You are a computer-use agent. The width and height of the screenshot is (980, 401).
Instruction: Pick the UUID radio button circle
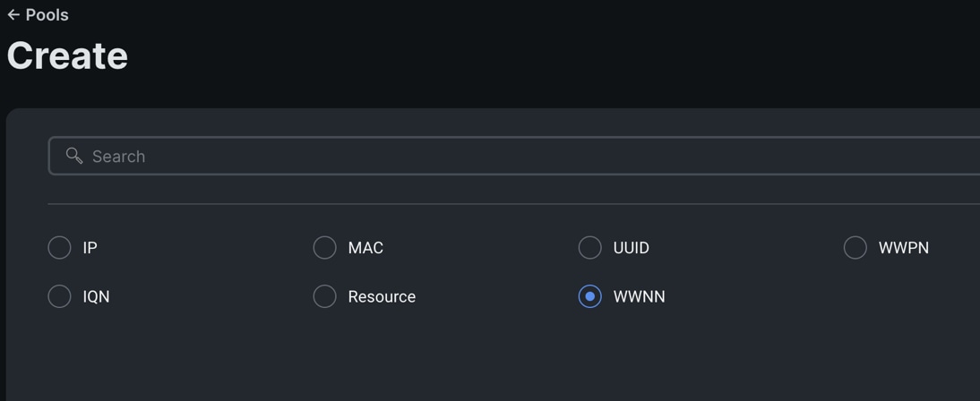point(590,248)
